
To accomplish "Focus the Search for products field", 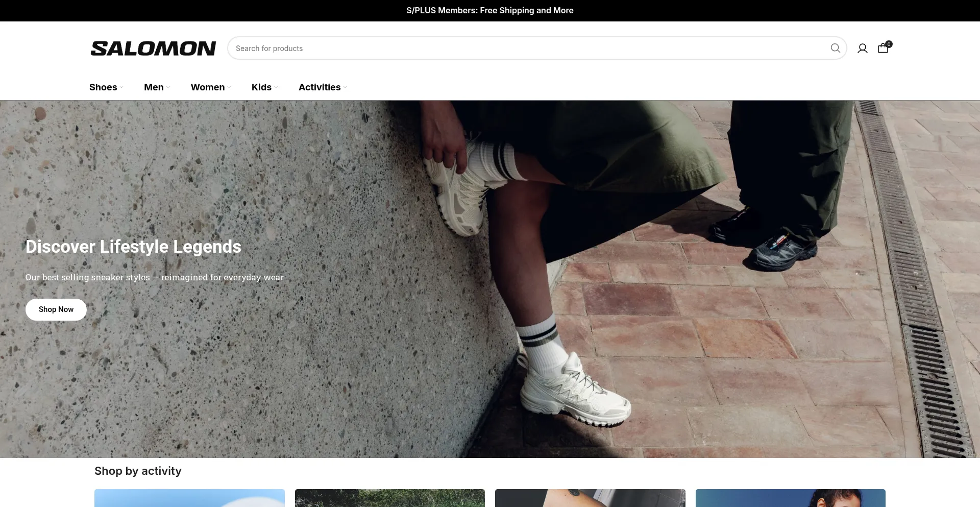I will (537, 48).
